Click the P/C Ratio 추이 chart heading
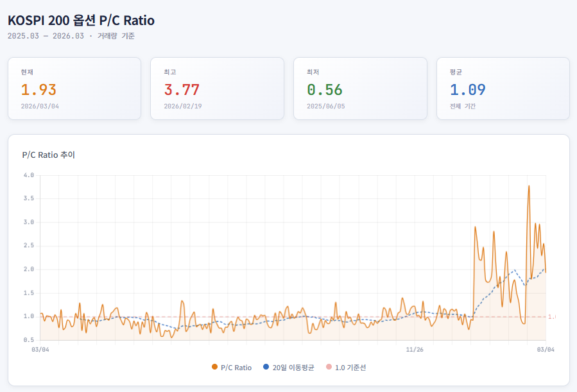This screenshot has height=392, width=577. 49,155
